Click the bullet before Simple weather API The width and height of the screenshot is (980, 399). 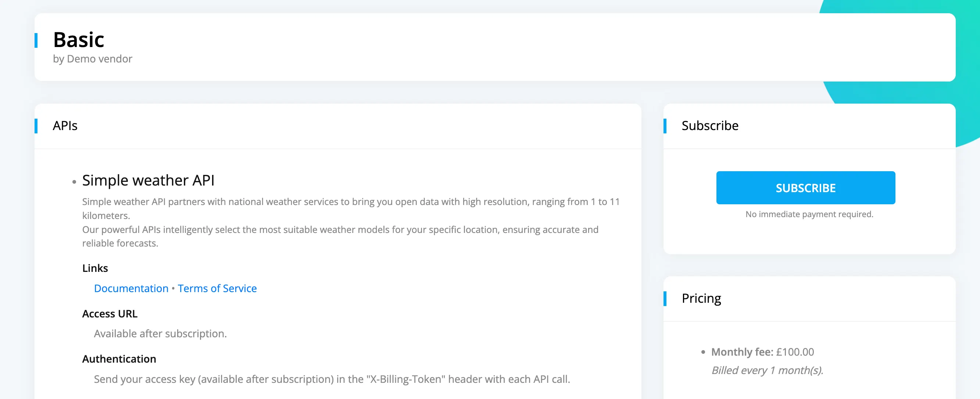pyautogui.click(x=74, y=182)
